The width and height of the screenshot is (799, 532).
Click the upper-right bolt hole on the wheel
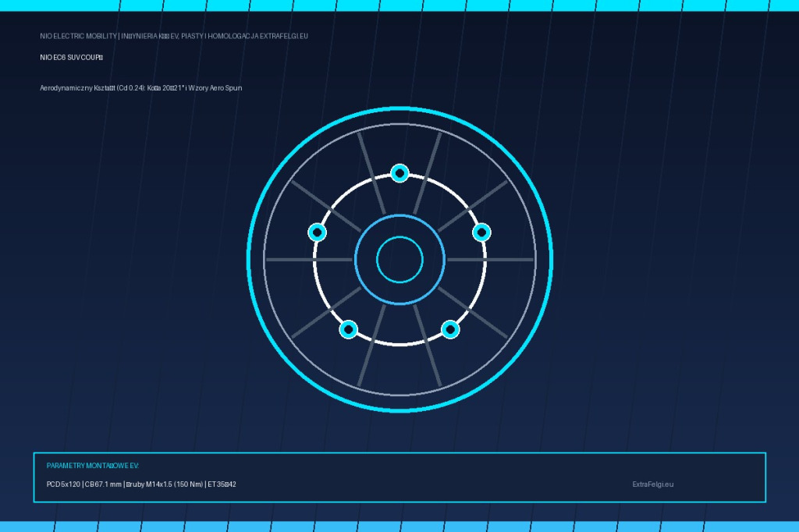pyautogui.click(x=481, y=232)
